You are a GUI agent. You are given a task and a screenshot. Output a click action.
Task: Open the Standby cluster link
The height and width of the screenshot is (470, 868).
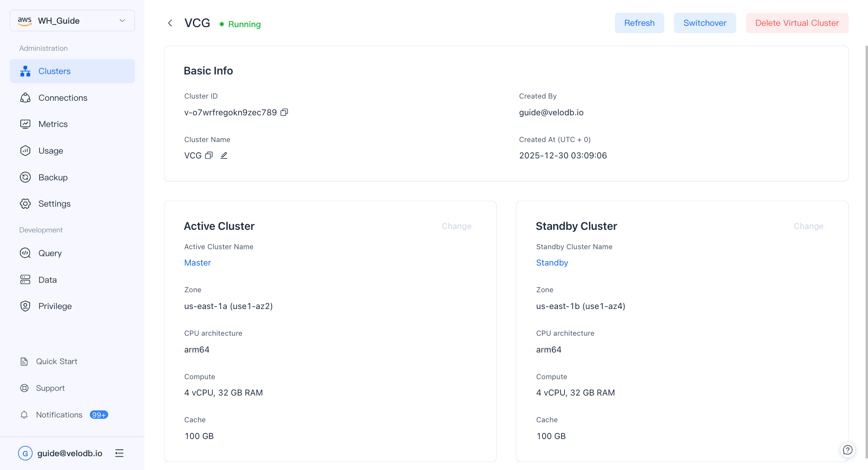(x=552, y=263)
